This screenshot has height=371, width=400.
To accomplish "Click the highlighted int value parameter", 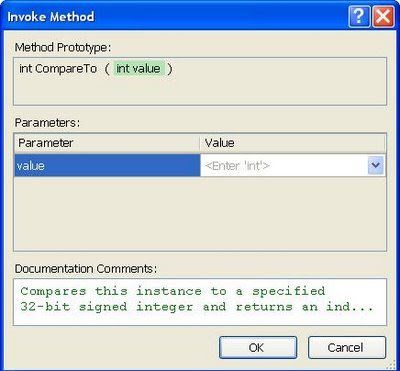I will (x=139, y=69).
